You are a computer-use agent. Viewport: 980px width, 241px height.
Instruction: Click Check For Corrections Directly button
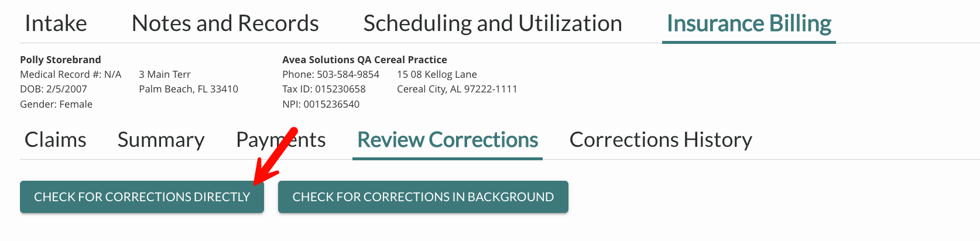(x=142, y=197)
